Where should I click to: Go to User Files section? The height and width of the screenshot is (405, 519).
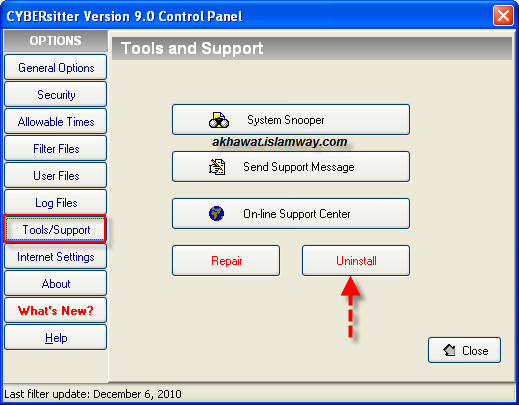click(56, 176)
